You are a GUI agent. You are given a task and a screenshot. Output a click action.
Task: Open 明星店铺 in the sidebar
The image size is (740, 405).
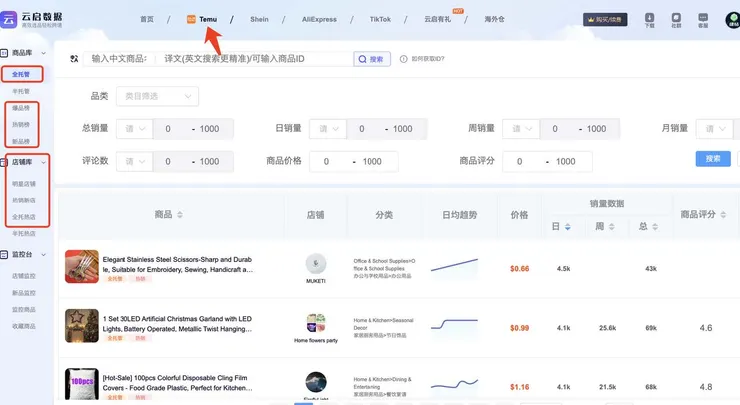[x=24, y=184]
